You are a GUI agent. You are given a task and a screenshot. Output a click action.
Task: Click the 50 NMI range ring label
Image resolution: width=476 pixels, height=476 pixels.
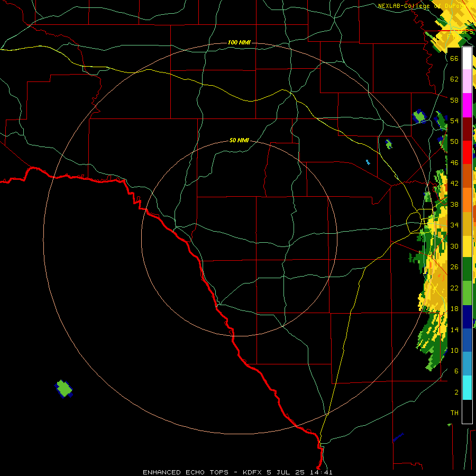click(x=239, y=140)
